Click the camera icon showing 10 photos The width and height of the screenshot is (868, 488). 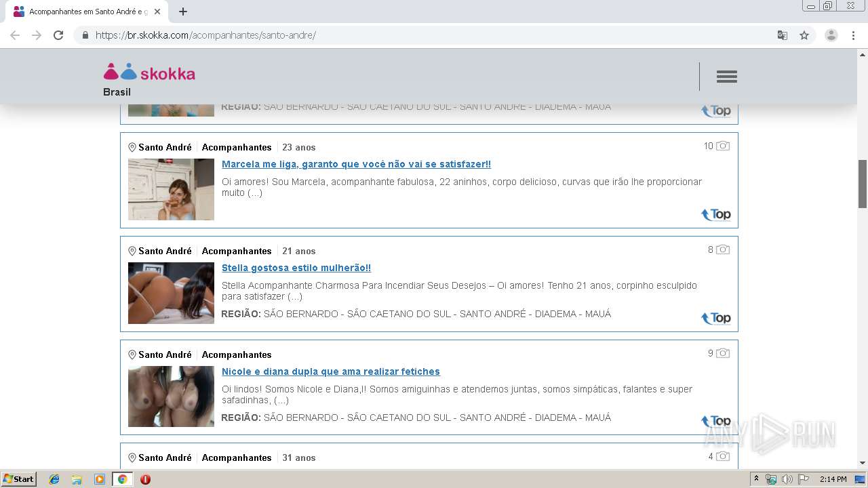coord(723,146)
